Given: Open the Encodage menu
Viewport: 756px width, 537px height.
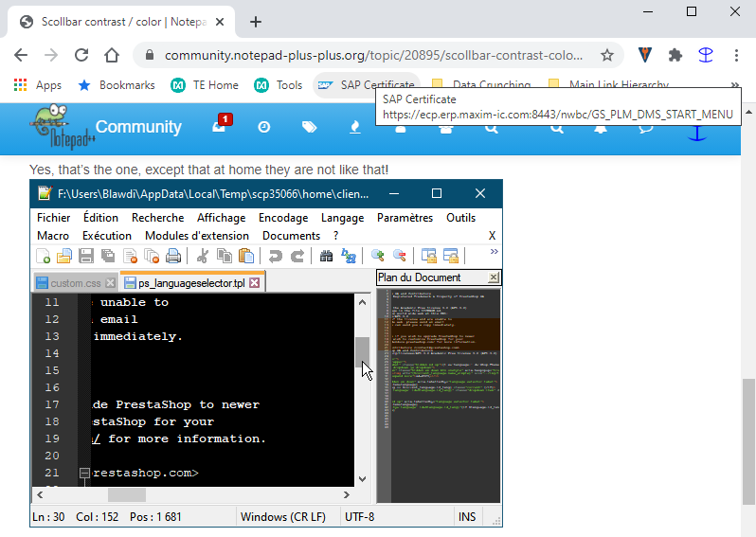Looking at the screenshot, I should [283, 218].
